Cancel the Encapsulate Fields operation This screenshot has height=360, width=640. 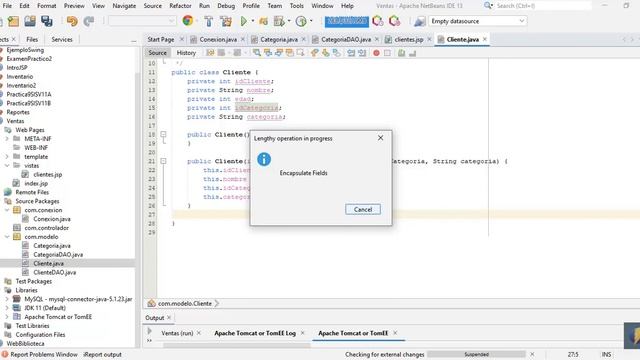363,209
